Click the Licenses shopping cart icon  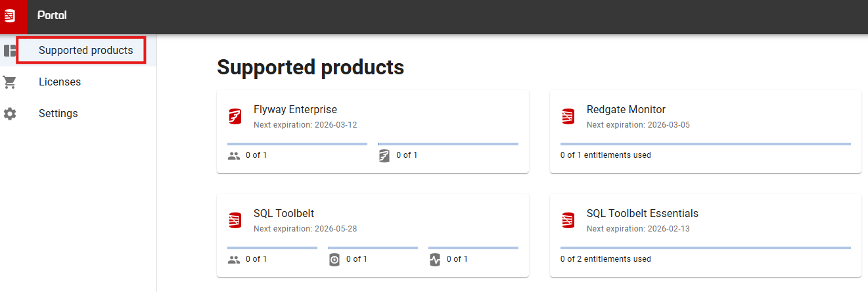point(10,82)
